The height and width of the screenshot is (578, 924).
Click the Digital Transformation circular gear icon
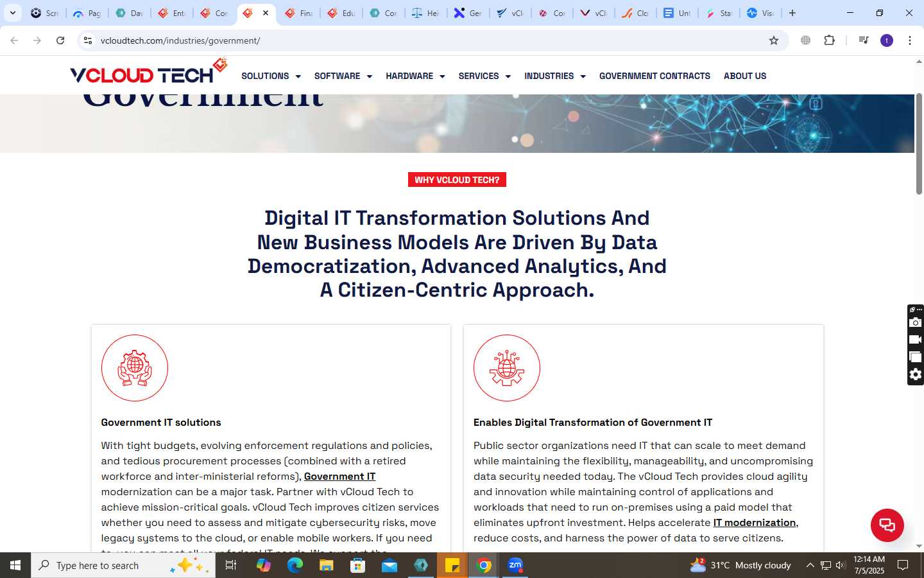507,368
